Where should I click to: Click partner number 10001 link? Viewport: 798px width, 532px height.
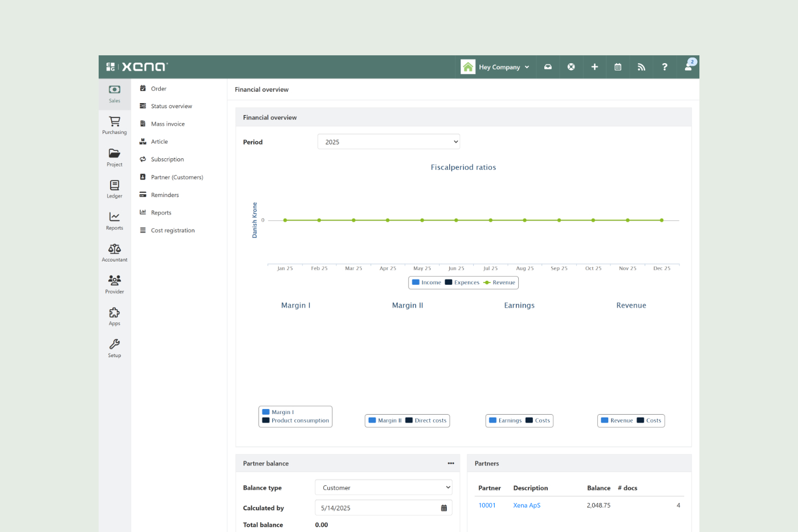[487, 505]
